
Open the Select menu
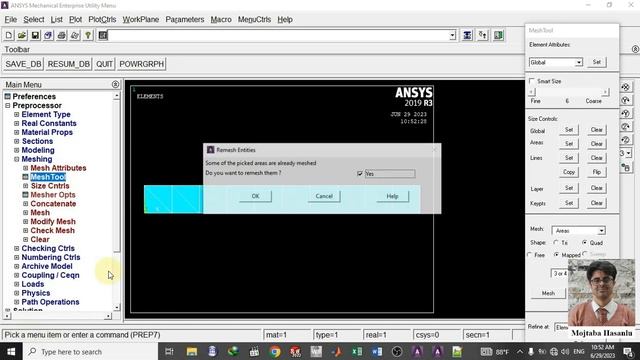click(34, 20)
